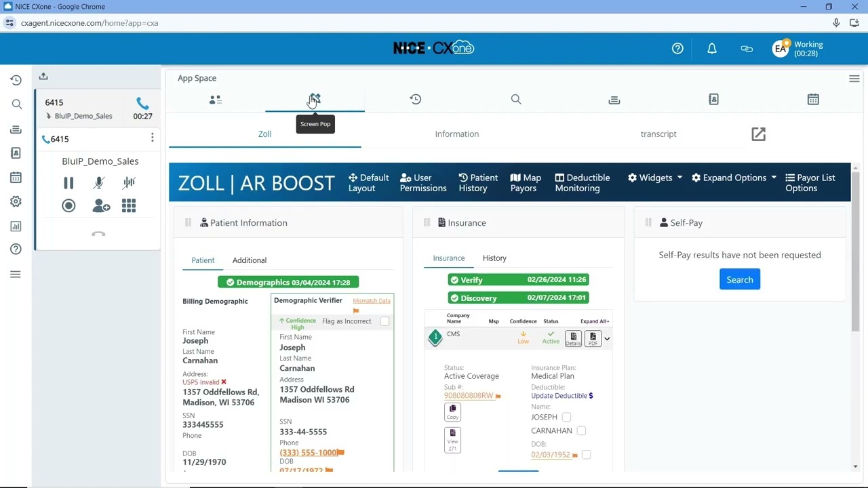This screenshot has width=868, height=488.
Task: Open search in the left sidebar
Action: [x=16, y=104]
